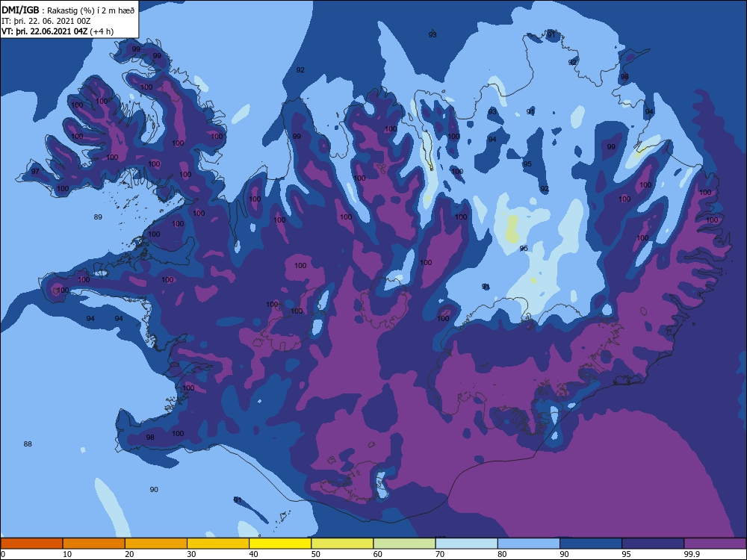Click the 40–50 bright yellow legend swatch
The height and width of the screenshot is (560, 747).
280,544
